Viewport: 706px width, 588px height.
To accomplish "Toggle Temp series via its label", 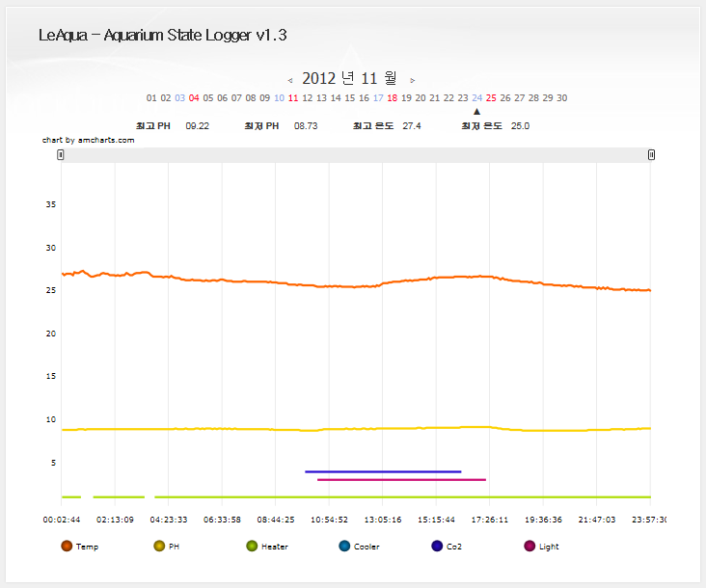I will 87,547.
